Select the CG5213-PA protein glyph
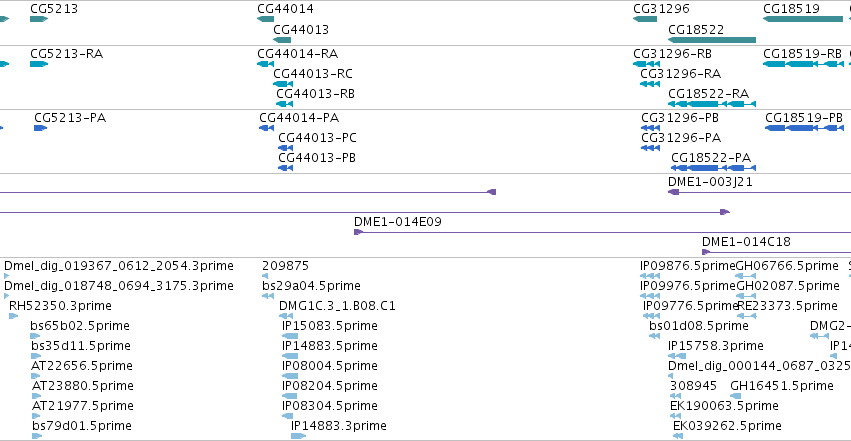The width and height of the screenshot is (851, 441). click(41, 128)
